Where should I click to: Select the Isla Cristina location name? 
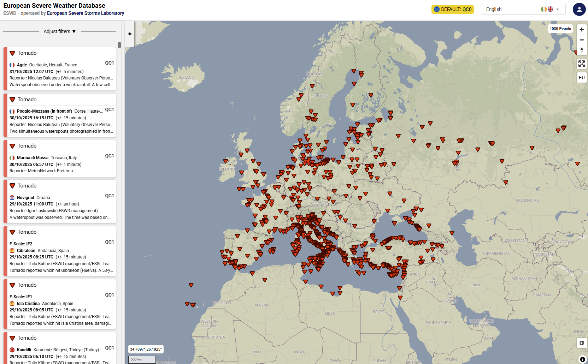(28, 304)
